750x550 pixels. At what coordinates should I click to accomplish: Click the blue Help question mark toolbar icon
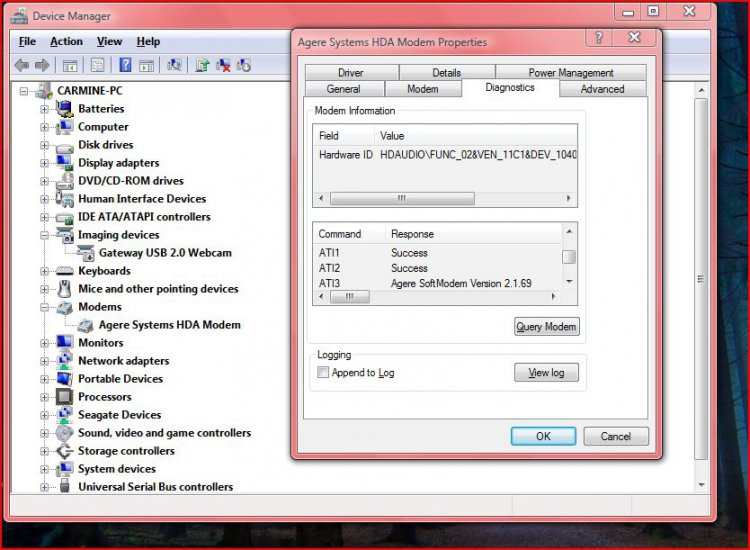125,65
